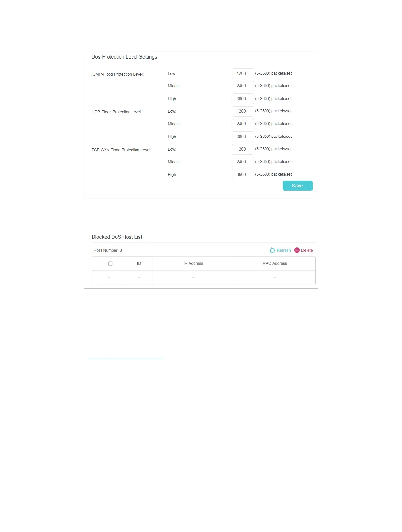402x532 pixels.
Task: Edit TCP-SYN-Flood High value field
Action: pos(243,175)
